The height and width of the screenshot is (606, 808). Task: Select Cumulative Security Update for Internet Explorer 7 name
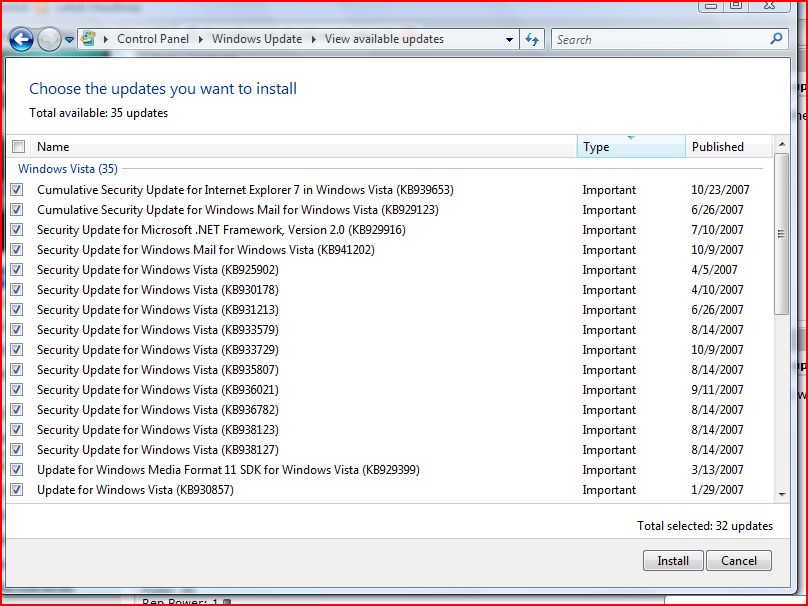245,190
